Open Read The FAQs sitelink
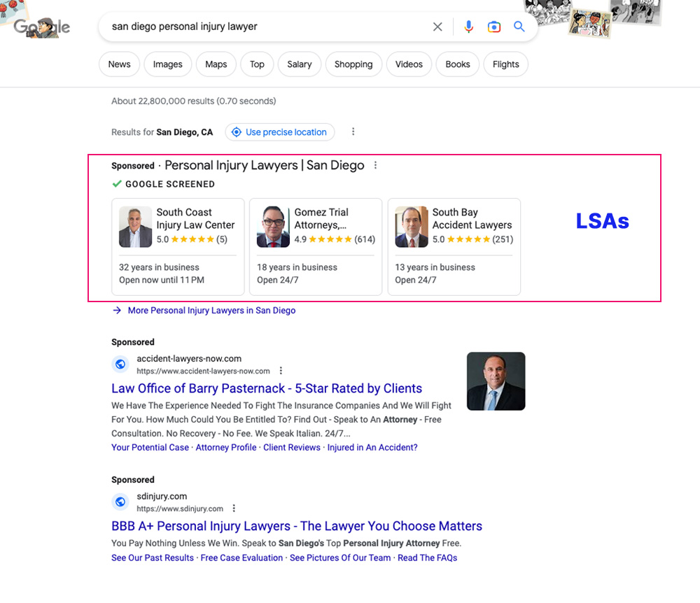Image resolution: width=700 pixels, height=603 pixels. (427, 558)
